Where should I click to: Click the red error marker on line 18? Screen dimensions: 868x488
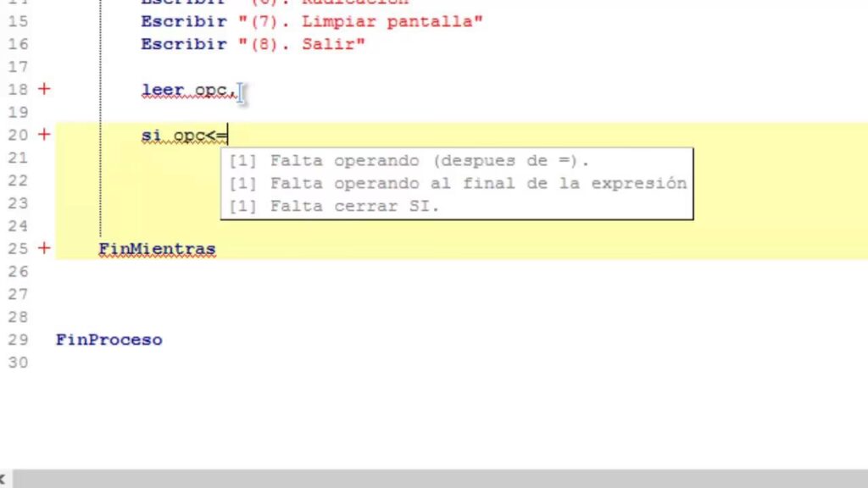pos(44,89)
